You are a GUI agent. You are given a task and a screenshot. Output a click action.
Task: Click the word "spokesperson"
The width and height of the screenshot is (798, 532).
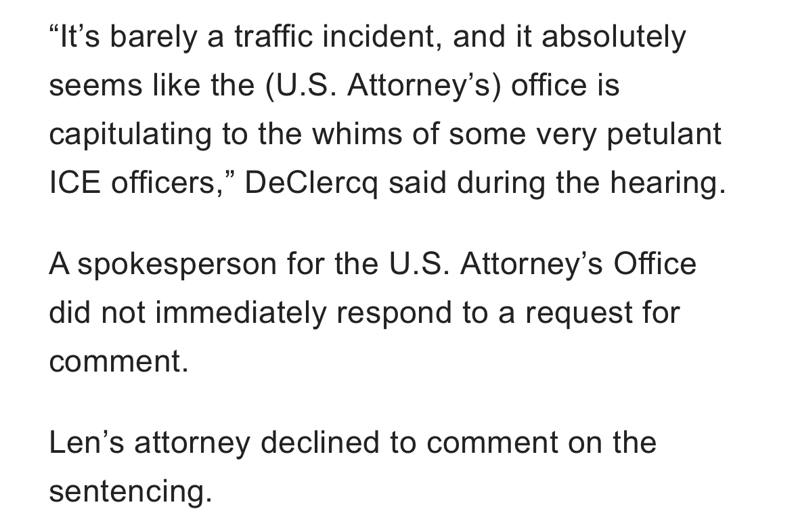pos(177,265)
